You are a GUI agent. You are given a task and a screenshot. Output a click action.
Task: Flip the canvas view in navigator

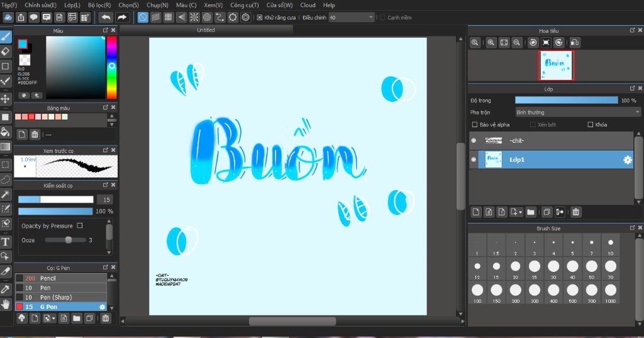(x=575, y=42)
